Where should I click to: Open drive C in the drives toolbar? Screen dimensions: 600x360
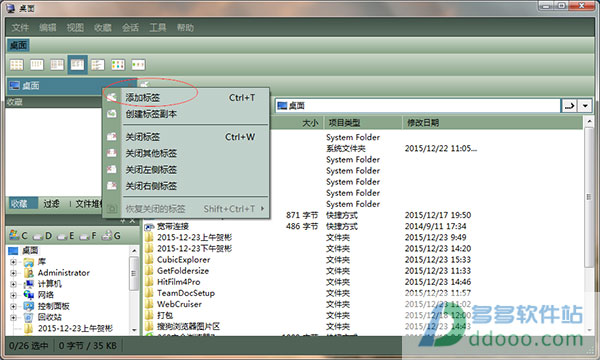[x=18, y=235]
